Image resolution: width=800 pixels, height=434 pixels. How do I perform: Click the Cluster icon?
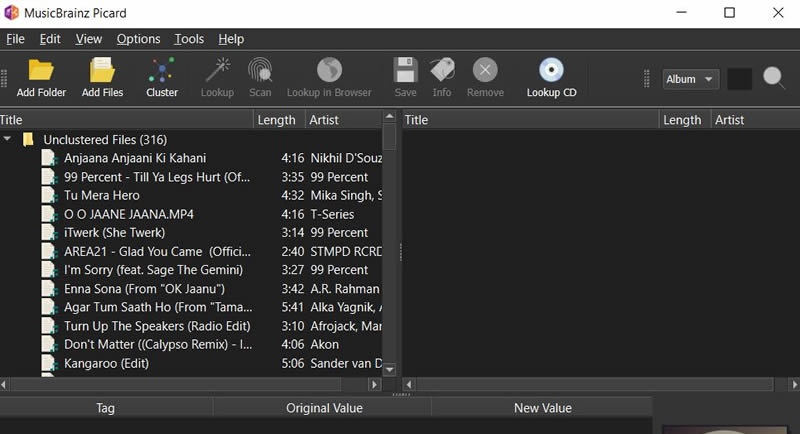click(162, 70)
